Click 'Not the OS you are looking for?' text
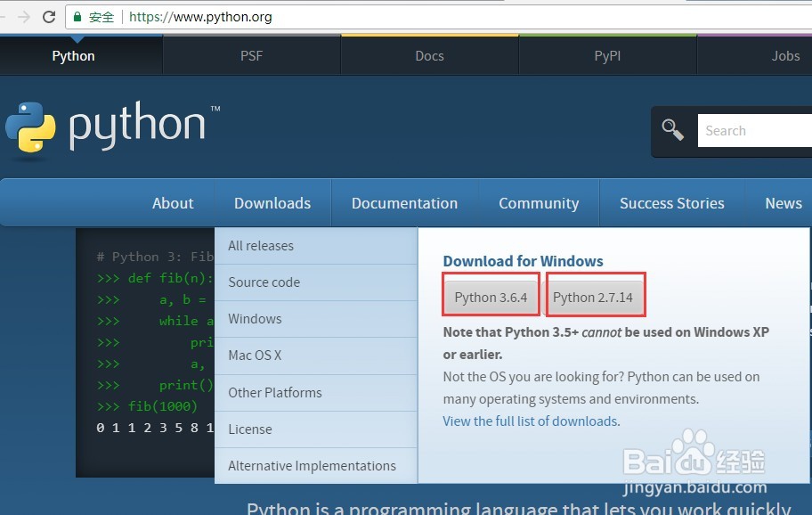The image size is (812, 515). point(532,377)
